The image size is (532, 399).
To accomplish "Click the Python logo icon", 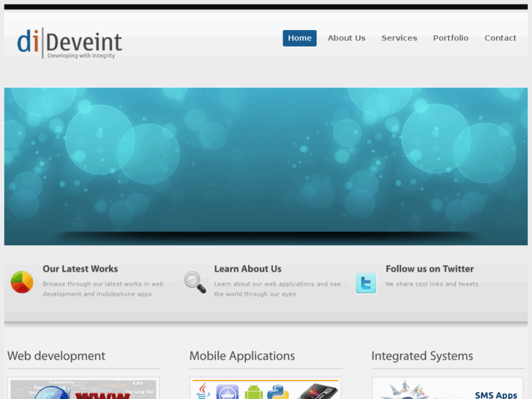I will [278, 392].
